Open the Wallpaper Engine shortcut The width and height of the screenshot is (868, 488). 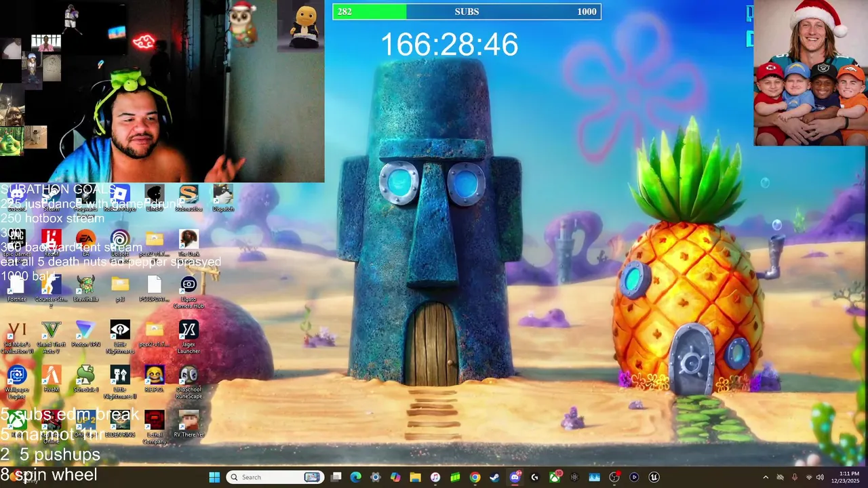point(17,382)
